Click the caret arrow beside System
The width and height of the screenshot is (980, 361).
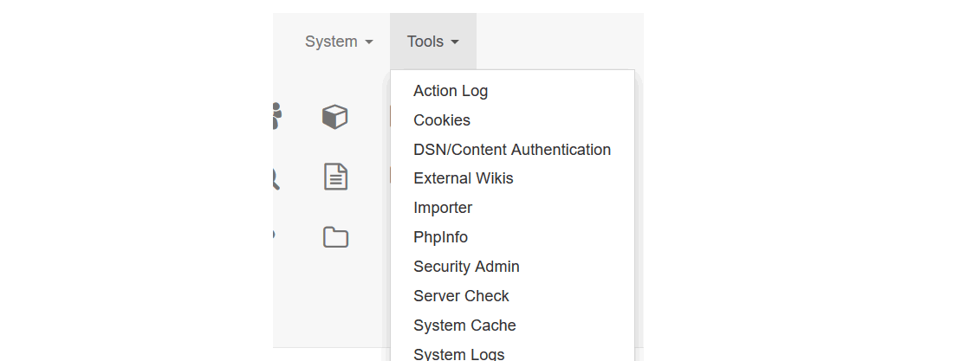coord(369,42)
